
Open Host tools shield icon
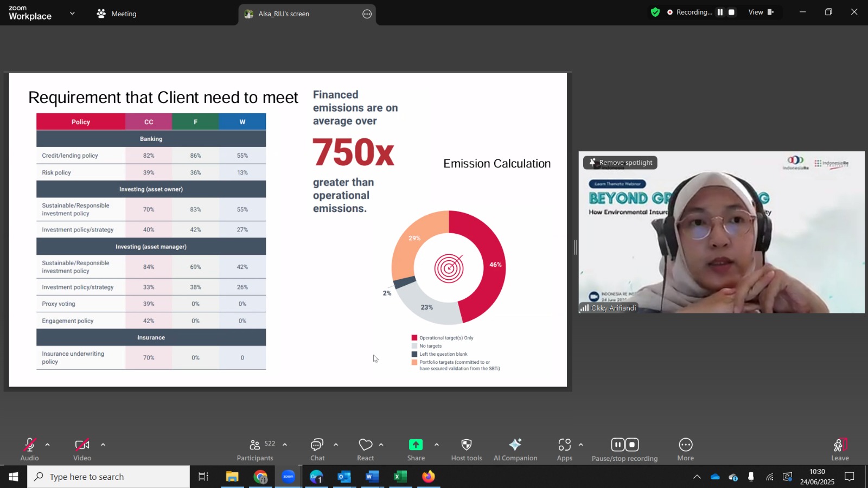466,445
